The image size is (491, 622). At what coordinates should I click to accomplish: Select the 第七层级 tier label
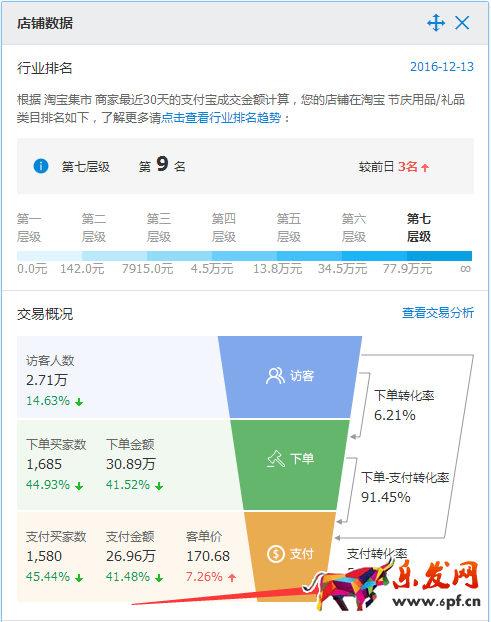pyautogui.click(x=419, y=227)
